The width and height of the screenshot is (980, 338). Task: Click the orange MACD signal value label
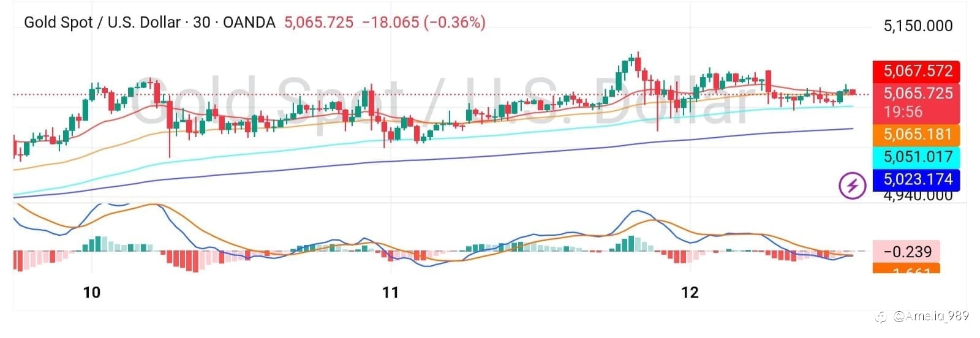point(907,269)
